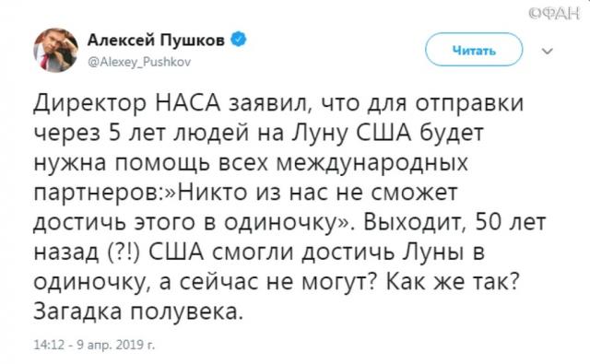Click the blue verified badge icon
This screenshot has width=590, height=364.
click(x=239, y=39)
